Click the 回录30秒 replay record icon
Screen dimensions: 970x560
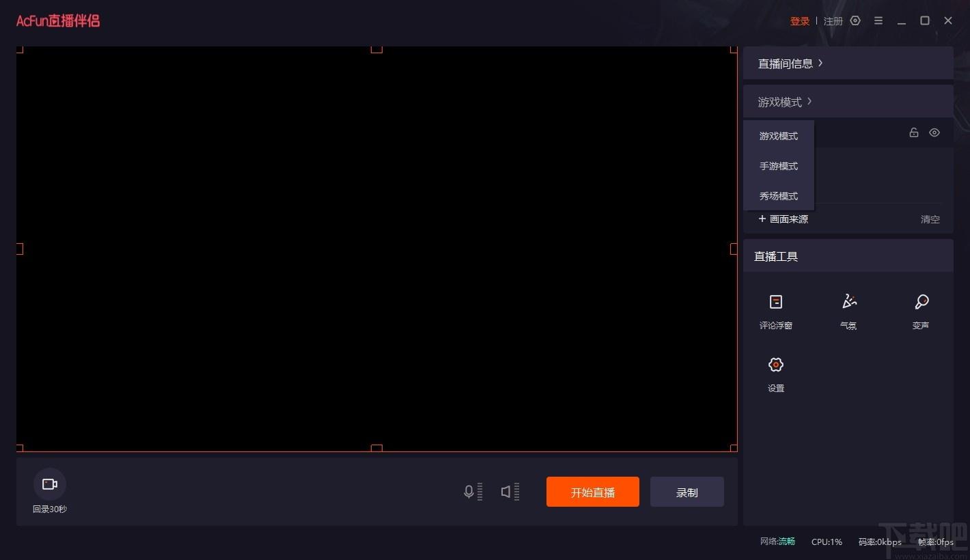[x=50, y=484]
